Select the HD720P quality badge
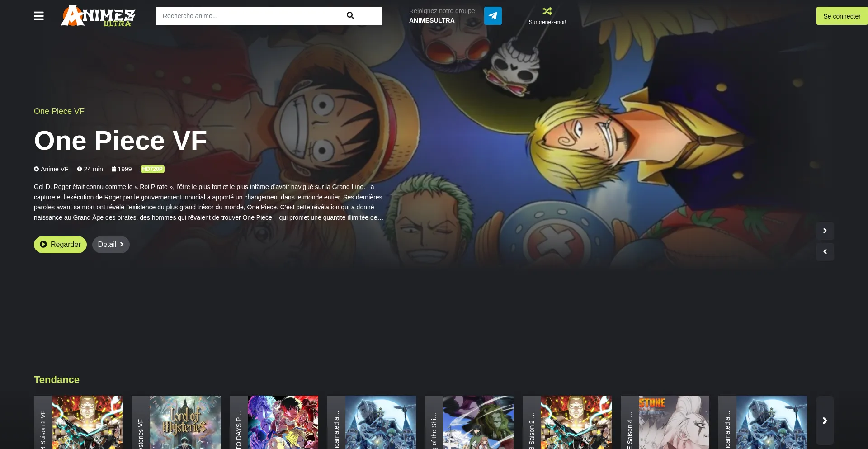Screen dimensions: 868x449 click(x=152, y=169)
